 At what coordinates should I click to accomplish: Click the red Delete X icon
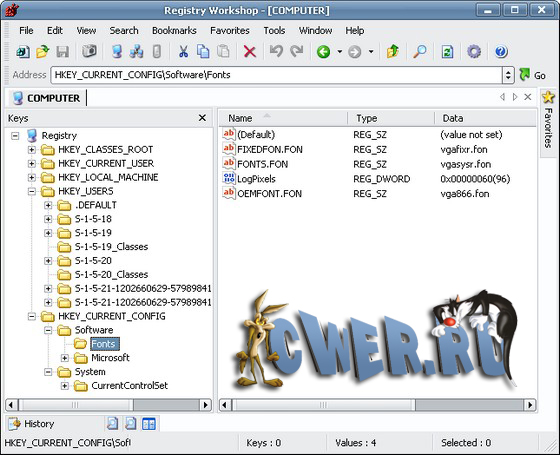tap(250, 52)
